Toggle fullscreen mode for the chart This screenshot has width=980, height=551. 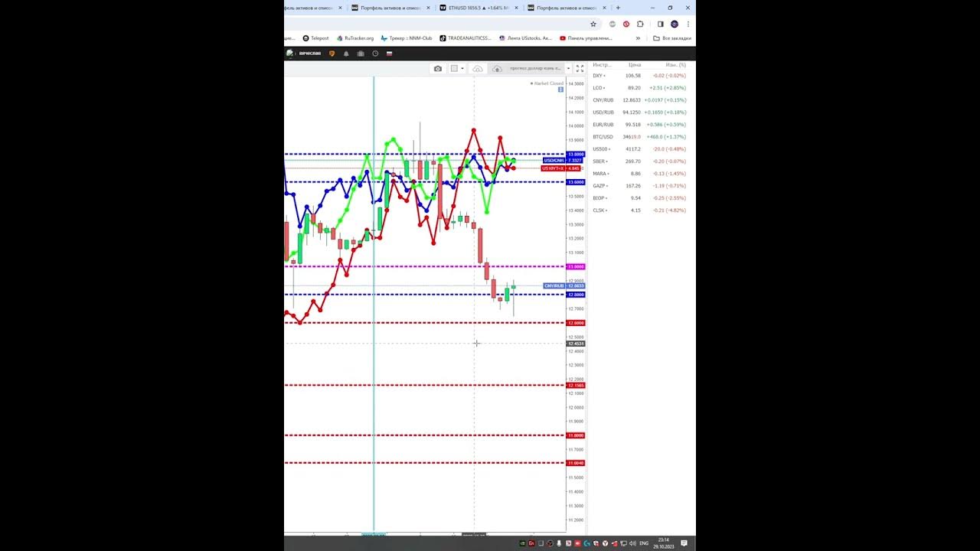[x=580, y=69]
